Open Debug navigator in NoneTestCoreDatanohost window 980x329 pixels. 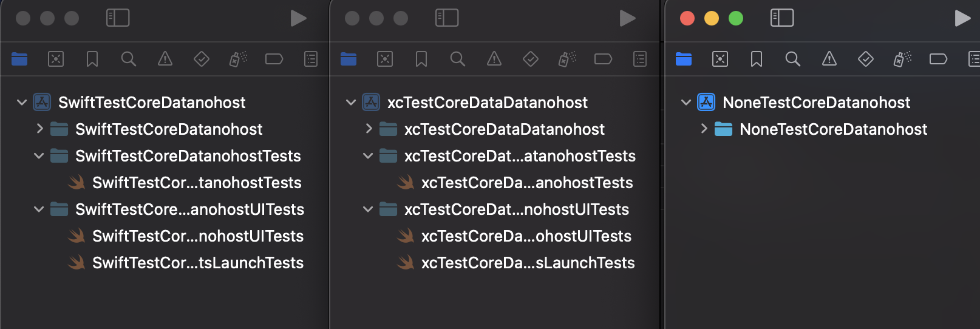[x=902, y=59]
